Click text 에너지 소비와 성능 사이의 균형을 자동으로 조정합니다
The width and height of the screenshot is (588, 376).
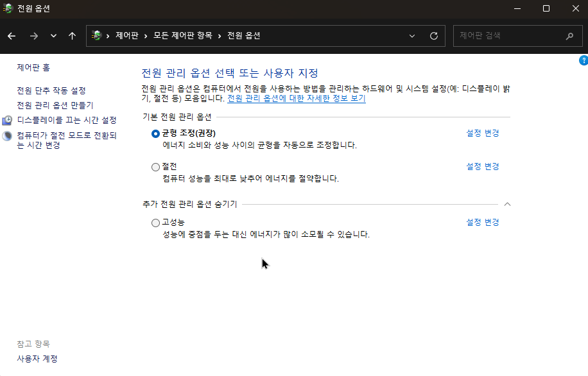[x=259, y=145]
